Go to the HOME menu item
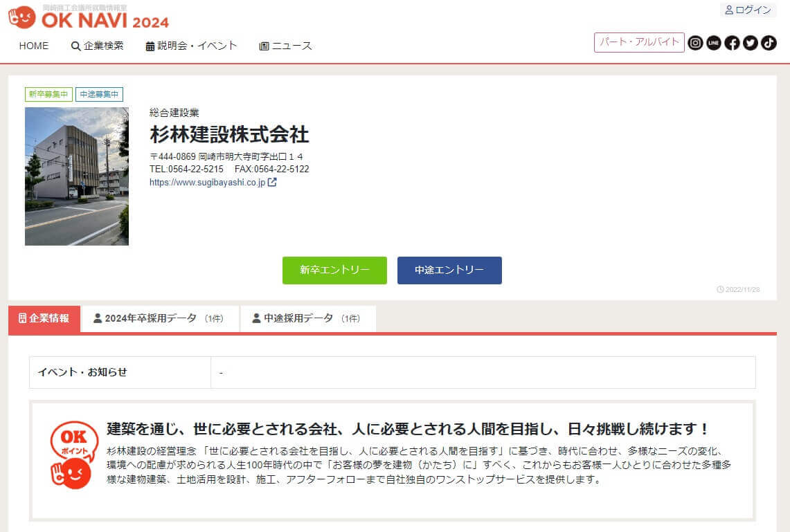Image resolution: width=790 pixels, height=532 pixels. 34,46
